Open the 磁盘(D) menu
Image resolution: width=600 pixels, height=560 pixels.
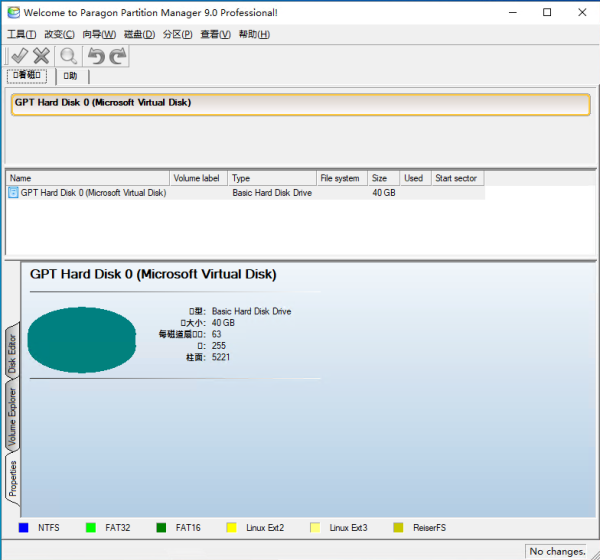click(x=139, y=34)
